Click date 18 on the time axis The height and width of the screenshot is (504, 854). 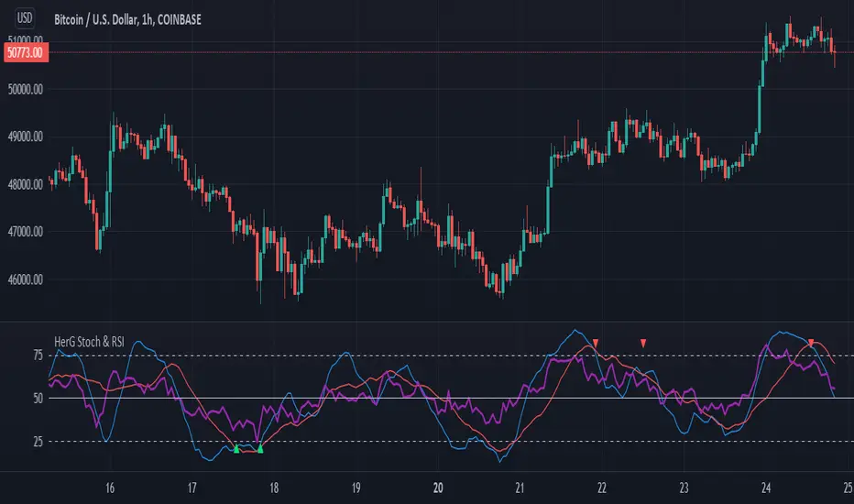coord(274,488)
